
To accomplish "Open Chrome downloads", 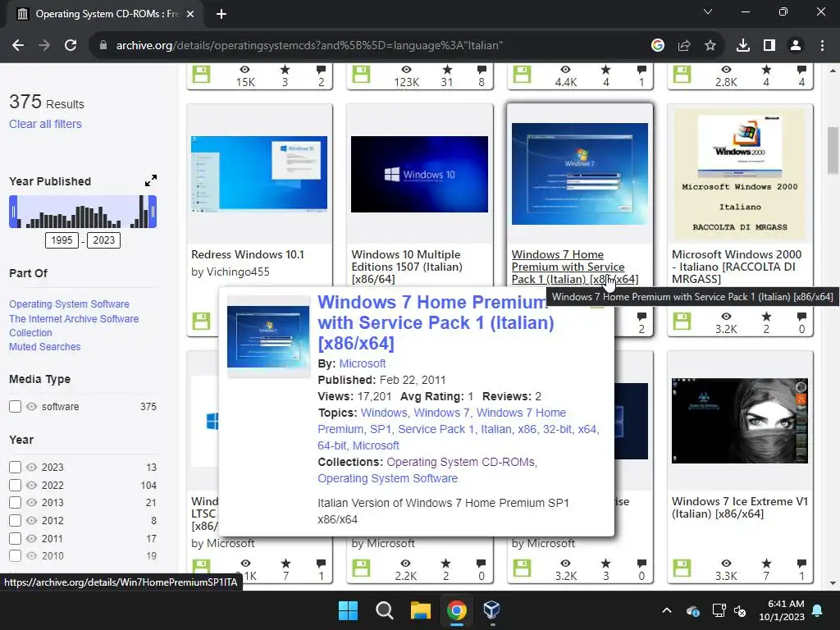I will (x=743, y=46).
